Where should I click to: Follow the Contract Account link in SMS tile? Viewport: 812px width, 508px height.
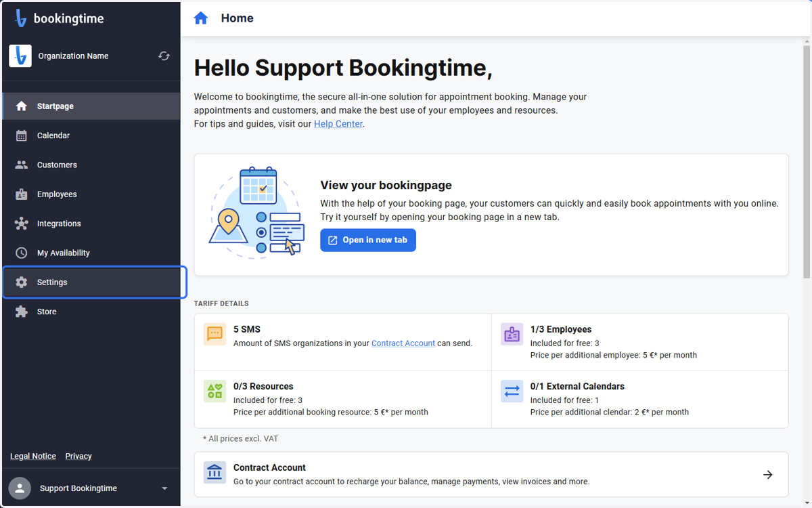point(403,343)
